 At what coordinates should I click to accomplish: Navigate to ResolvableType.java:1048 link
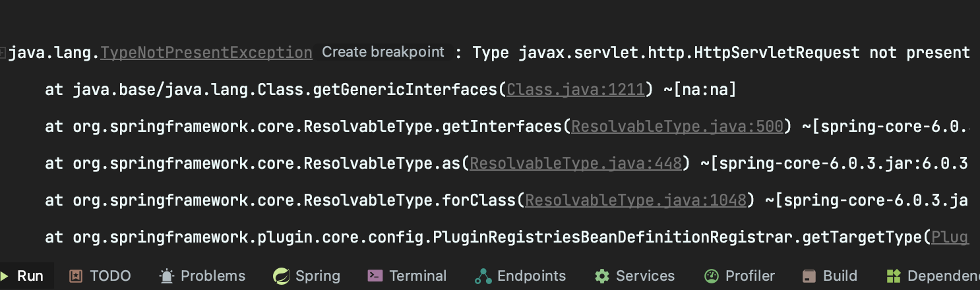click(636, 200)
